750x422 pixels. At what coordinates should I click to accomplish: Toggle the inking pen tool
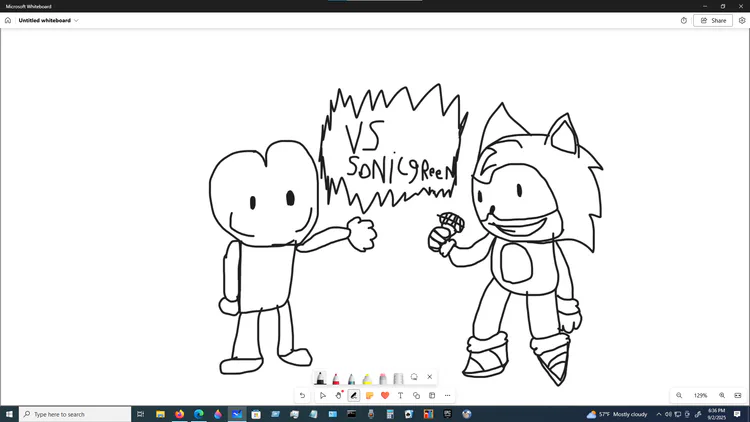click(354, 396)
